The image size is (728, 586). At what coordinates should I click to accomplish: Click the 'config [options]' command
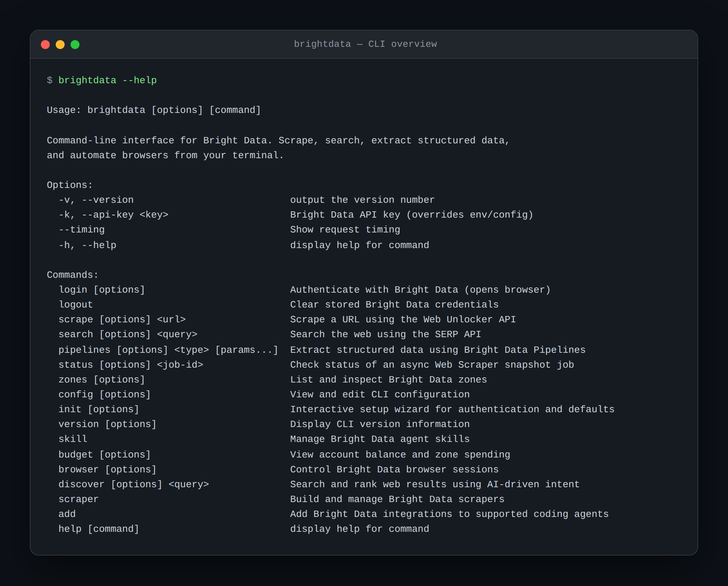point(105,394)
